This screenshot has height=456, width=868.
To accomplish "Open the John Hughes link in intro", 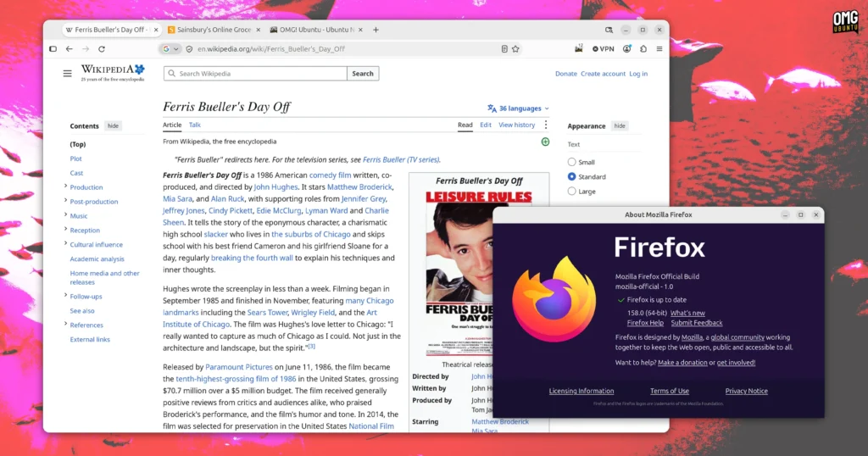I will point(275,187).
